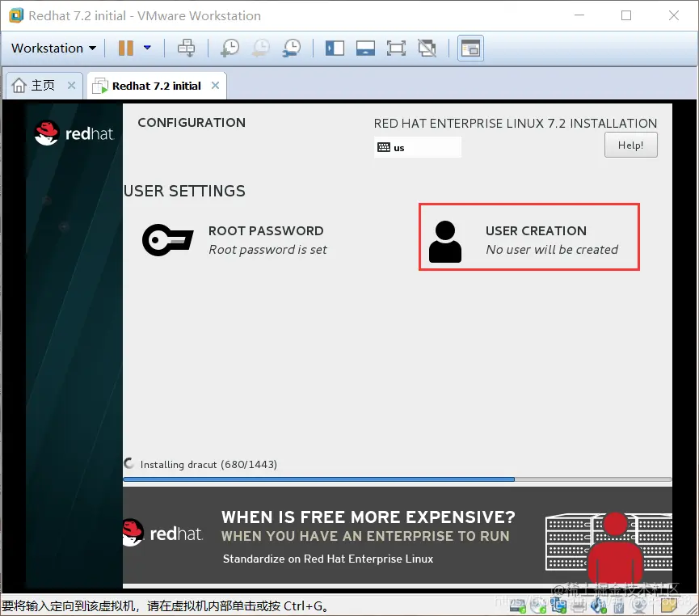Screen dimensions: 699x616
Task: Click the 'Installing dracut (680/1443)' status text
Action: 208,464
